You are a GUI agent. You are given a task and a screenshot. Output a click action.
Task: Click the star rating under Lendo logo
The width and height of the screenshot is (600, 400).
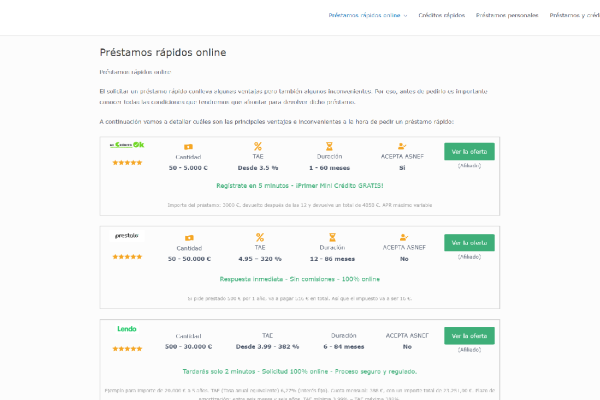(x=127, y=349)
